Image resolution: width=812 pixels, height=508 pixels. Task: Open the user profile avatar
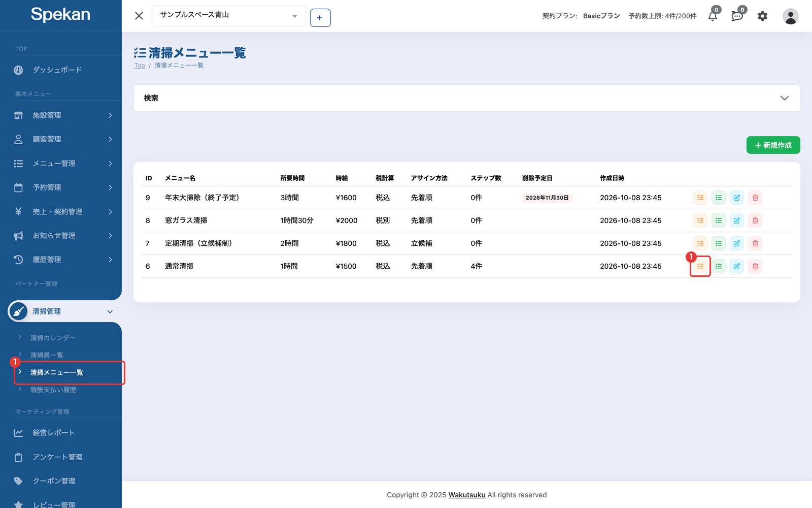point(790,16)
